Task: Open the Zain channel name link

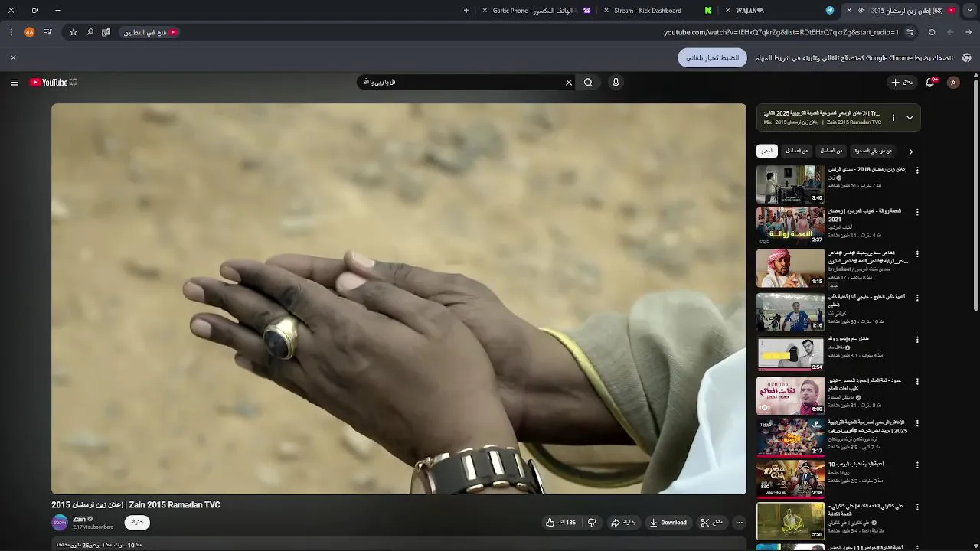Action: click(x=79, y=519)
